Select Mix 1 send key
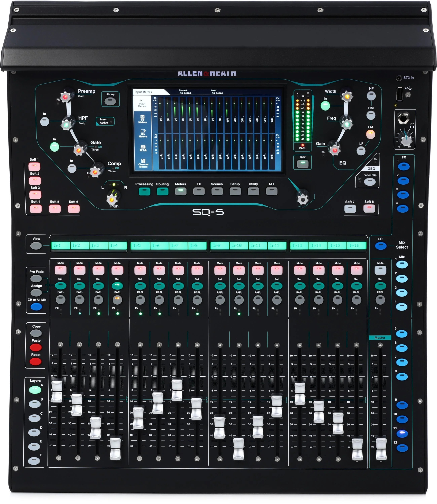 tap(402, 265)
